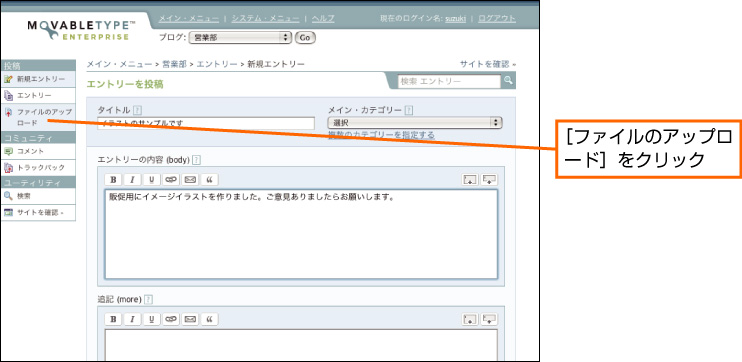Open the ブログ dropdown showing 営業部

[x=240, y=38]
